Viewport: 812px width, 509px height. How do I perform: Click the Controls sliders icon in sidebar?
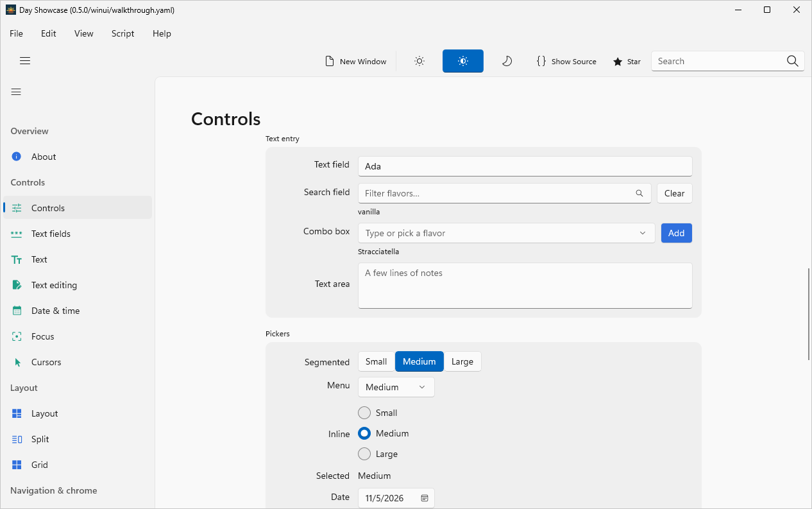(x=17, y=208)
